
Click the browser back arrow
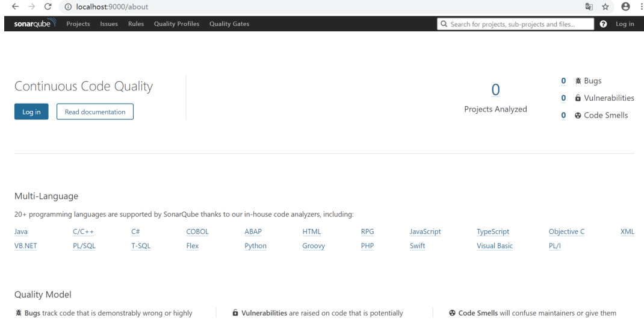click(x=15, y=7)
